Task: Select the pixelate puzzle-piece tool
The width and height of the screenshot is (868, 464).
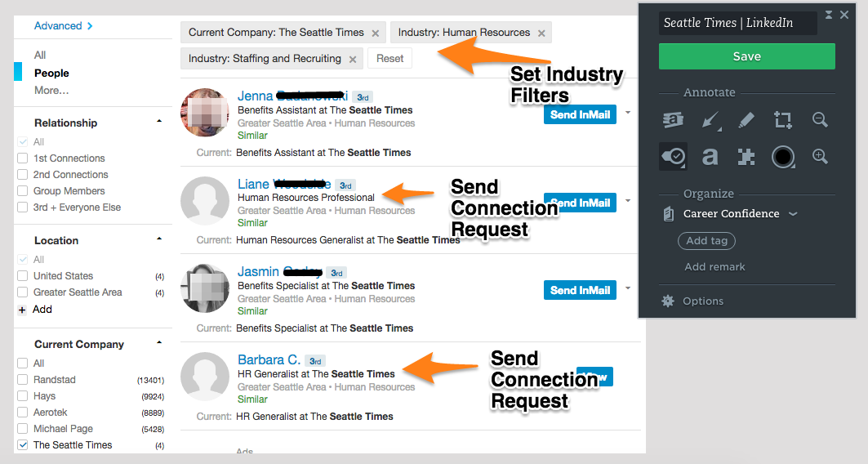Action: [x=746, y=156]
